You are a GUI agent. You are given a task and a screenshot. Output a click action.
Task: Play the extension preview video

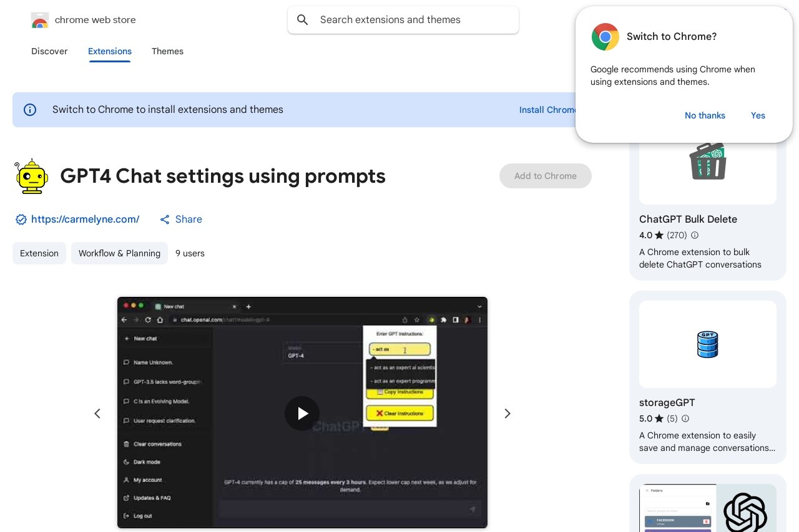coord(302,414)
